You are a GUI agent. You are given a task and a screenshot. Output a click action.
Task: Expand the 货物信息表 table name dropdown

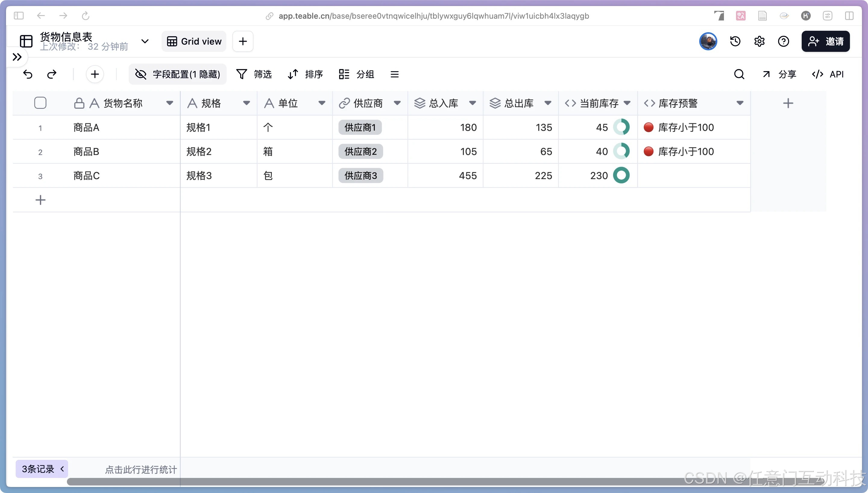pos(145,41)
